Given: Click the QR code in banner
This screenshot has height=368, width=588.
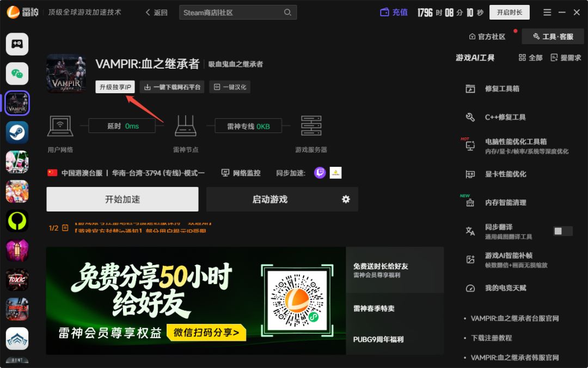Looking at the screenshot, I should (297, 300).
